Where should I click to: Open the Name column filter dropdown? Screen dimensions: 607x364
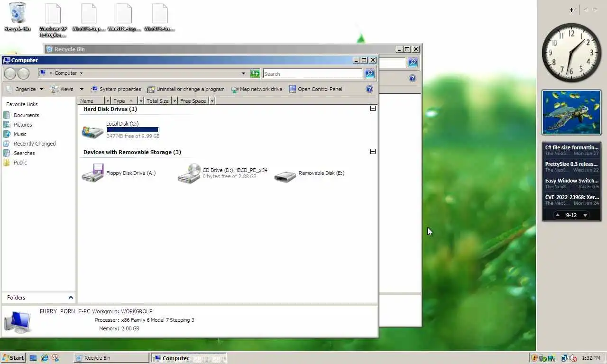point(108,101)
